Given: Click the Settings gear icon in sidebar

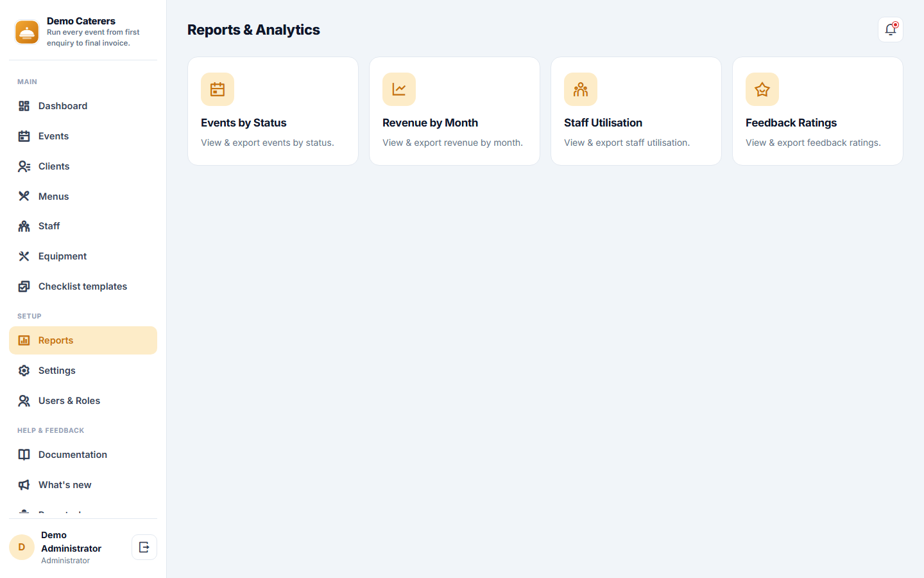Looking at the screenshot, I should (24, 371).
